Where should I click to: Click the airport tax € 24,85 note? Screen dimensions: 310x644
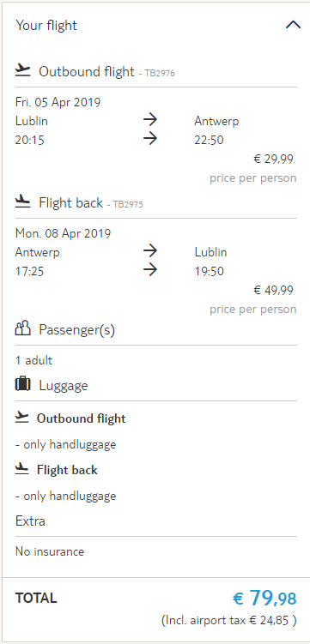point(229,620)
